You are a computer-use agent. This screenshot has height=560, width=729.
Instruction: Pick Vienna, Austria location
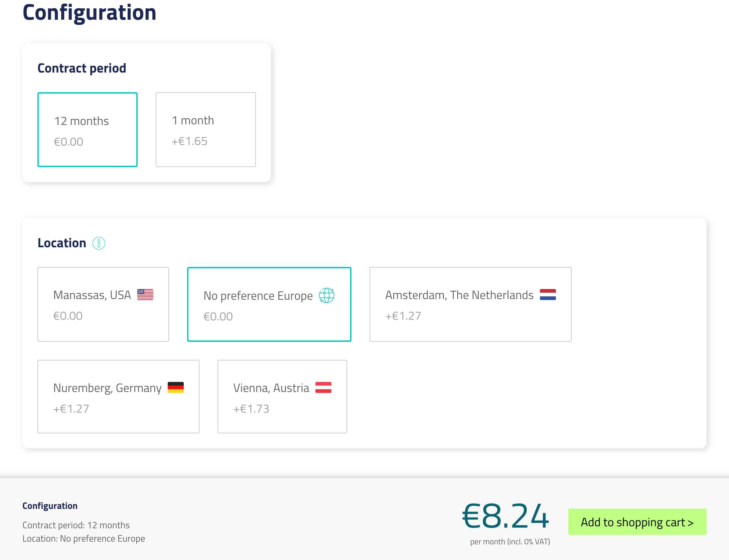point(282,397)
